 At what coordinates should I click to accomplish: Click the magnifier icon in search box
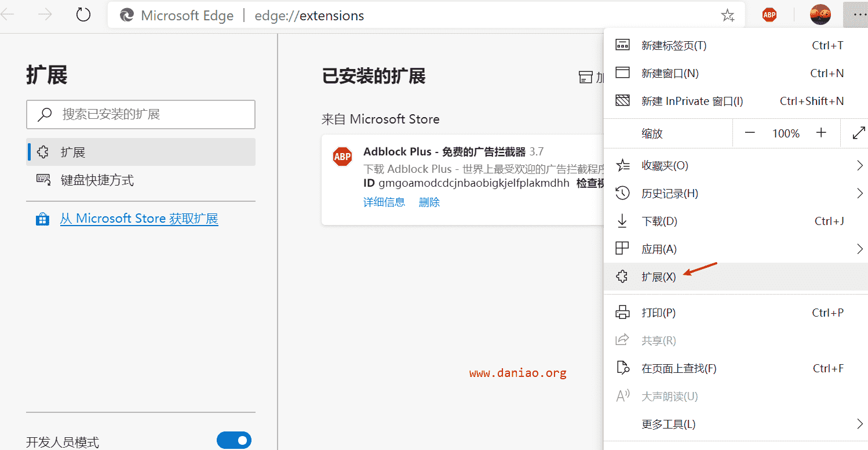point(45,114)
